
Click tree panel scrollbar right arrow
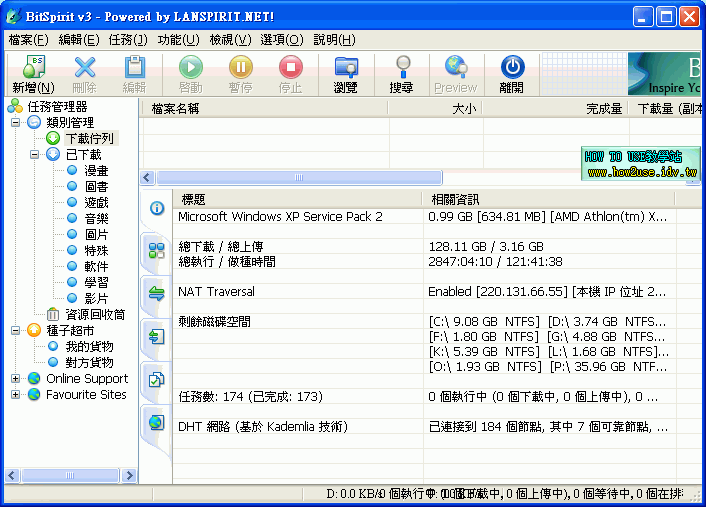pos(130,475)
